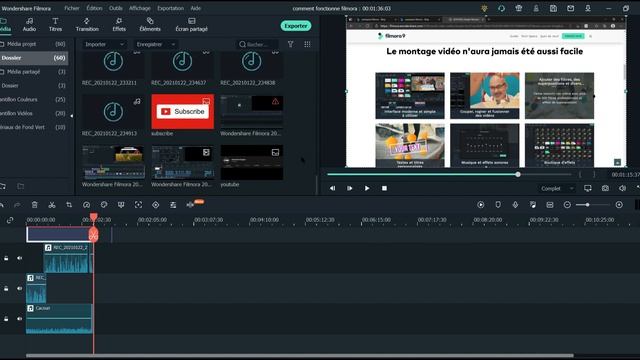
Task: Open the Affichage menu
Action: point(140,8)
